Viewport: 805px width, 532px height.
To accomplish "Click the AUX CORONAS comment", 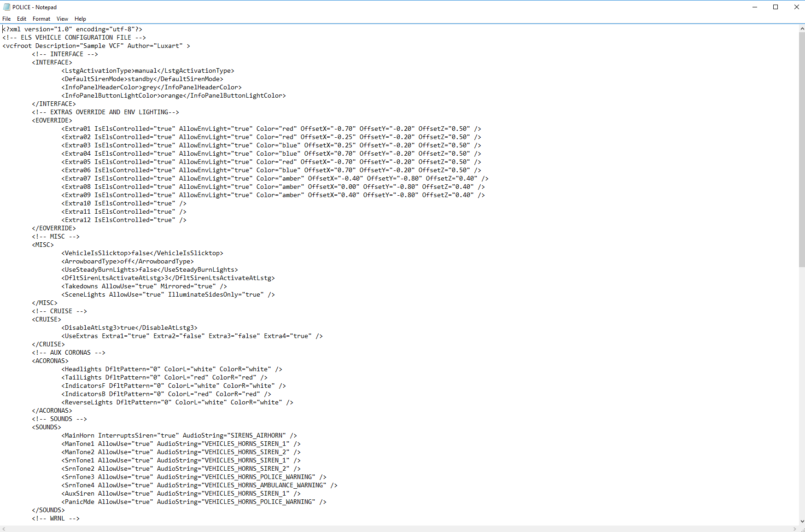I will point(69,352).
